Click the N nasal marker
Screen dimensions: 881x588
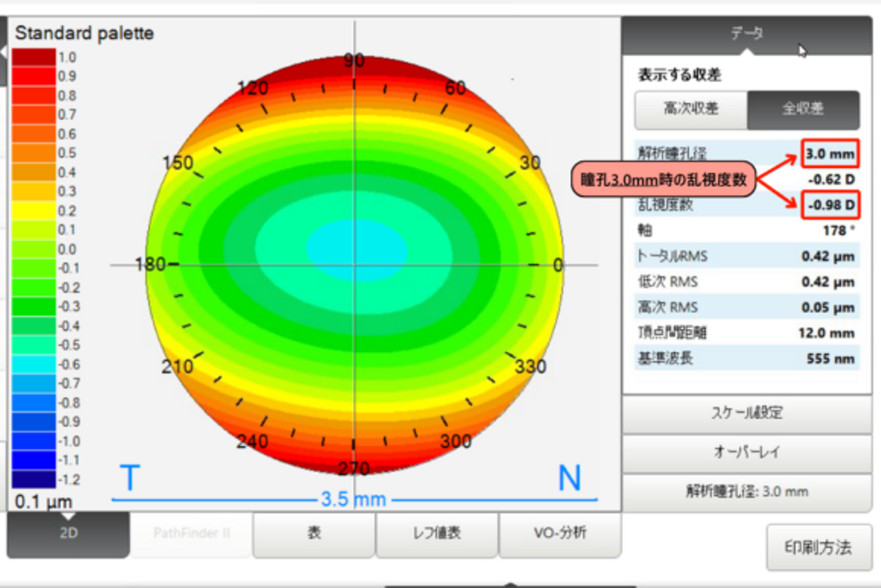tap(570, 478)
